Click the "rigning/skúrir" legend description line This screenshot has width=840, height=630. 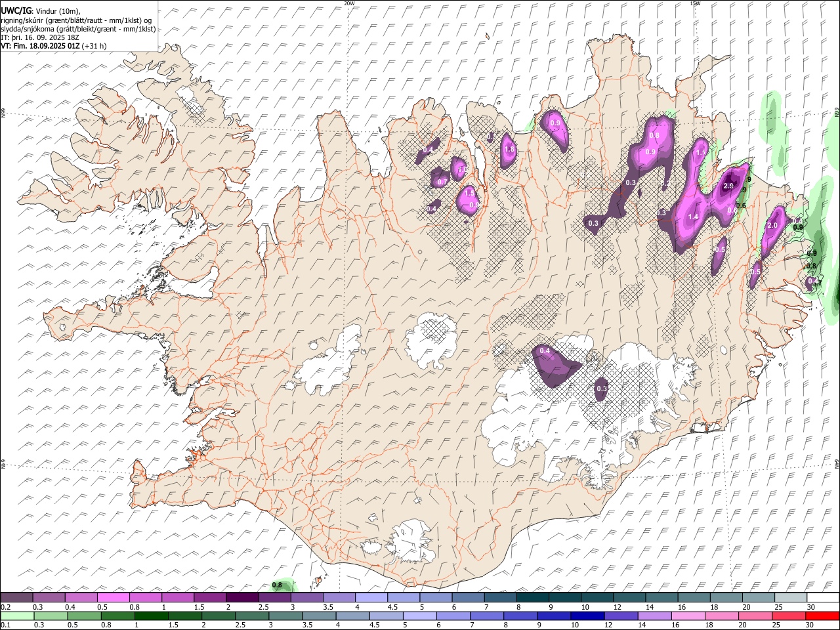tap(76, 20)
